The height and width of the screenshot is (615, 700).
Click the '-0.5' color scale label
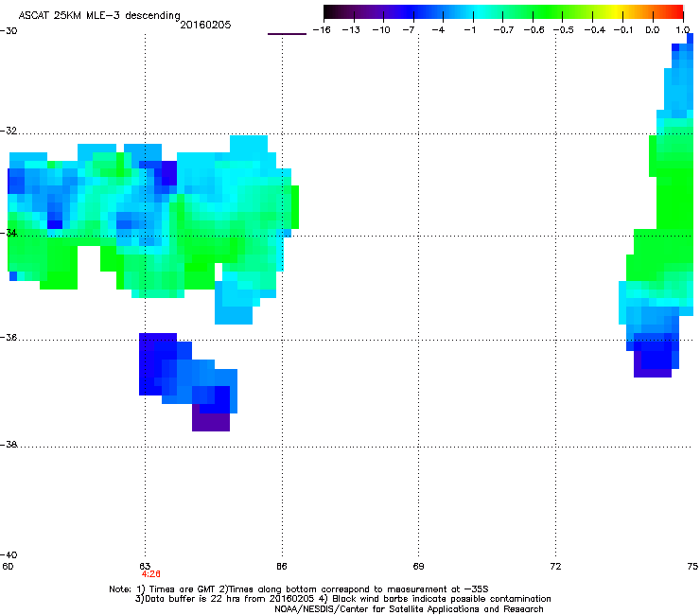(x=564, y=30)
